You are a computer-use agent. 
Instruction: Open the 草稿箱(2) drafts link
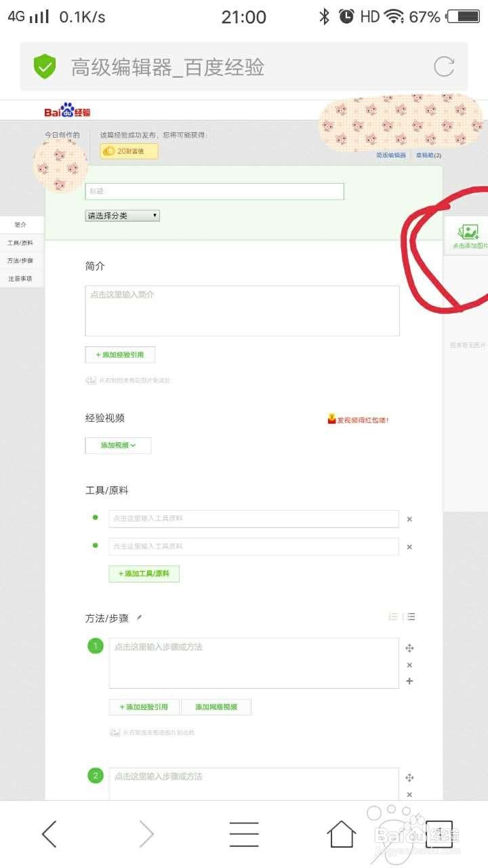pos(428,155)
